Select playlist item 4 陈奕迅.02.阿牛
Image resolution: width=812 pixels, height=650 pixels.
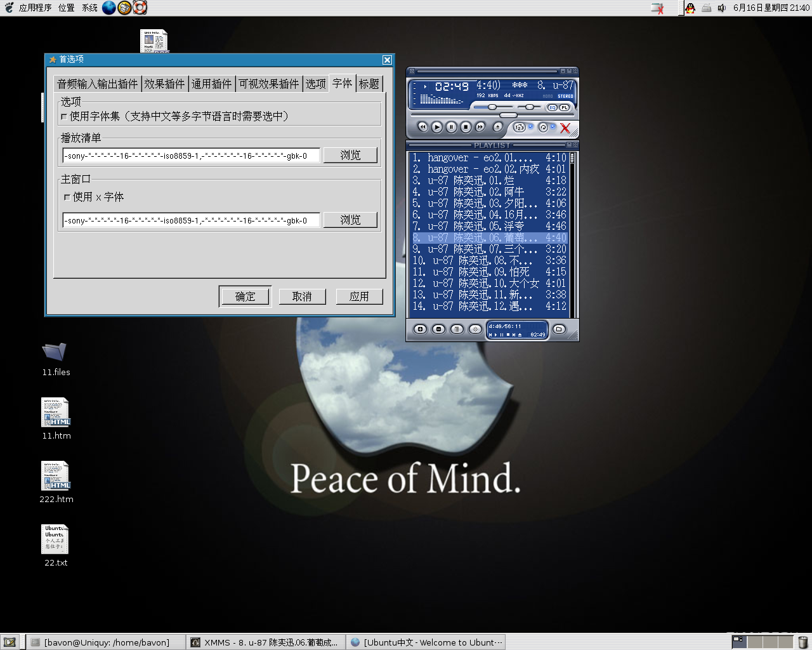[489, 192]
